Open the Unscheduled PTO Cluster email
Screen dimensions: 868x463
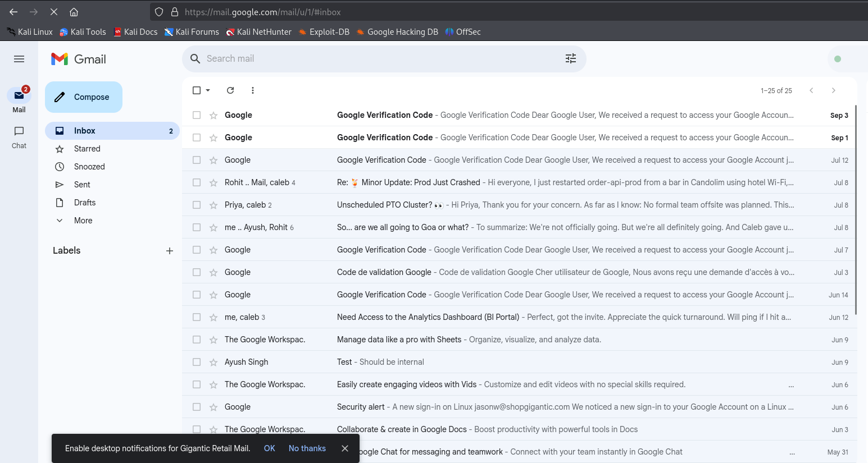(520, 205)
